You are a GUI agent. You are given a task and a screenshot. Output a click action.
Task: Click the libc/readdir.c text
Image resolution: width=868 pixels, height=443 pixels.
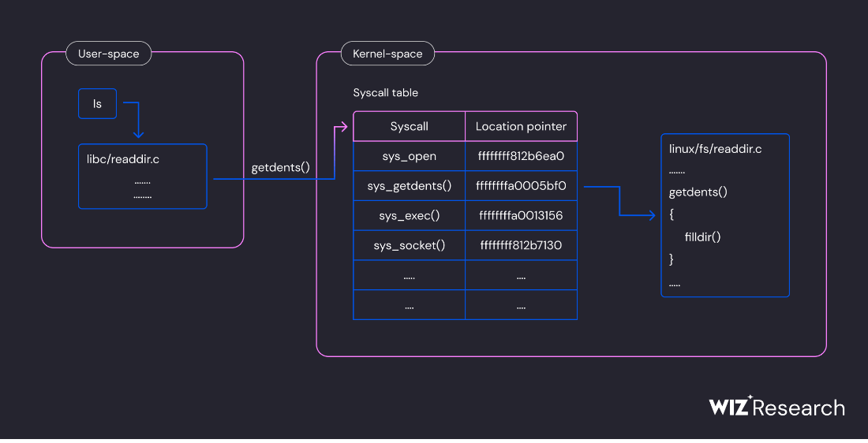pos(123,159)
